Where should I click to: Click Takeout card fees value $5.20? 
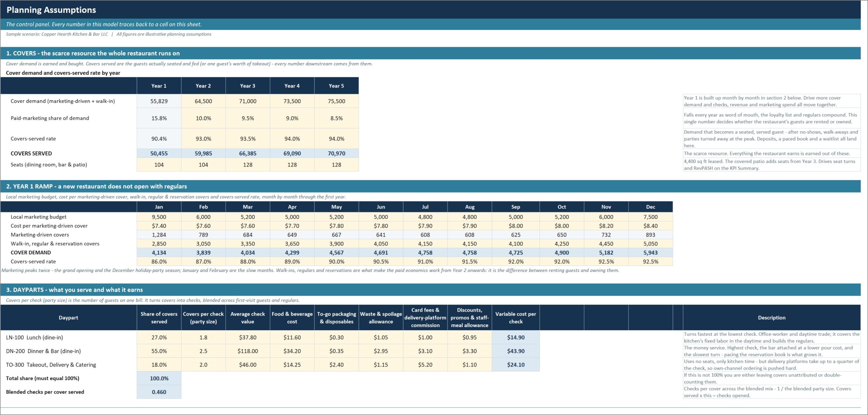click(425, 365)
